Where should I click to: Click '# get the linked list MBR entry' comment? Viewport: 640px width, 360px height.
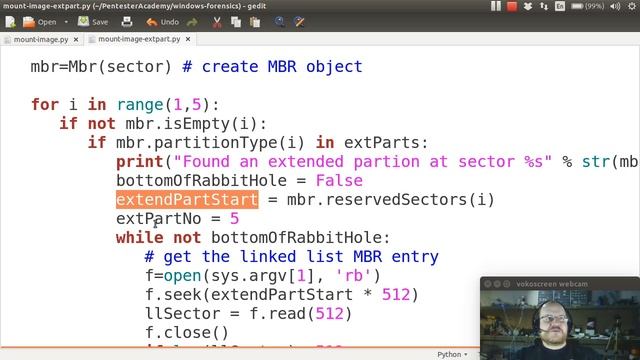291,257
